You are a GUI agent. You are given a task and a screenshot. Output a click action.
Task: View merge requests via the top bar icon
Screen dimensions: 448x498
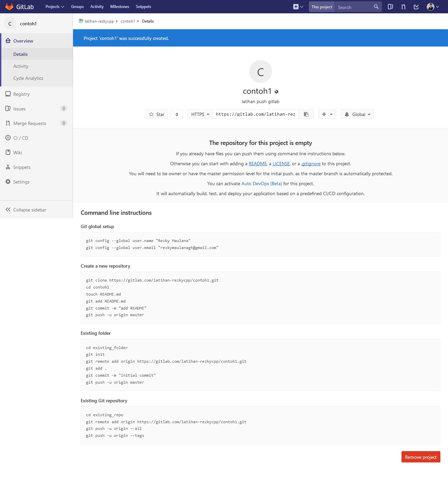coord(403,7)
